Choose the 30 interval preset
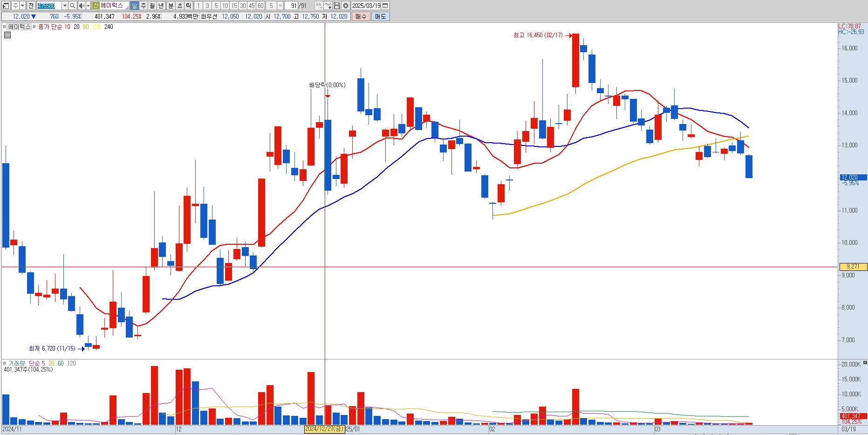868x435 pixels. click(x=243, y=6)
